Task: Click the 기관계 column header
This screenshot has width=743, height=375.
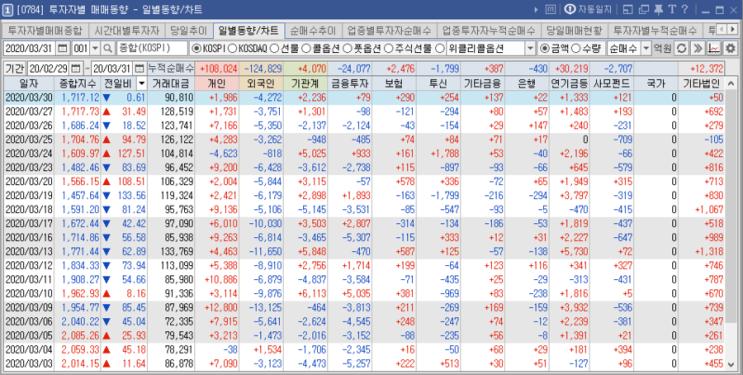Action: (305, 84)
